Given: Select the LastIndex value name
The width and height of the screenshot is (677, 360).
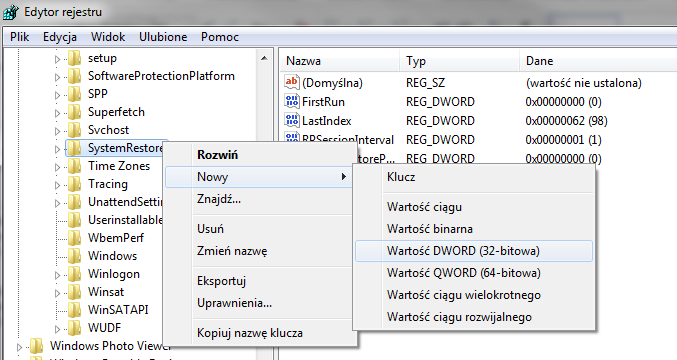Looking at the screenshot, I should click(327, 121).
